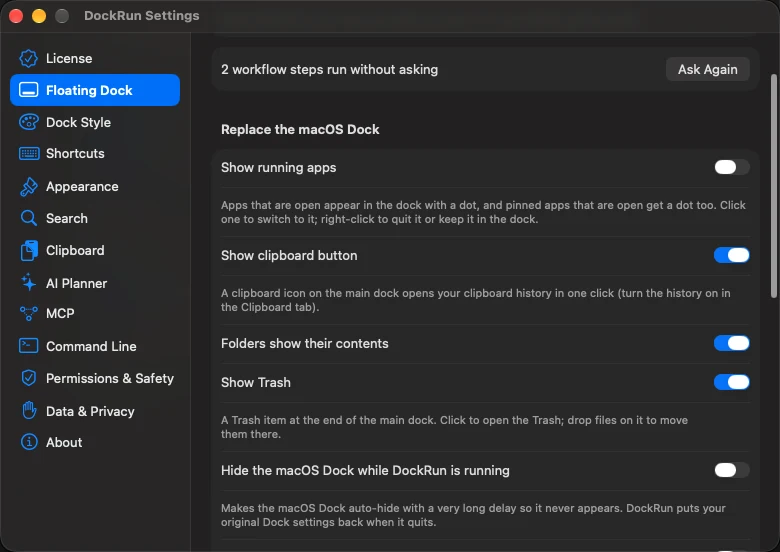Open the Shortcuts settings

pyautogui.click(x=95, y=153)
